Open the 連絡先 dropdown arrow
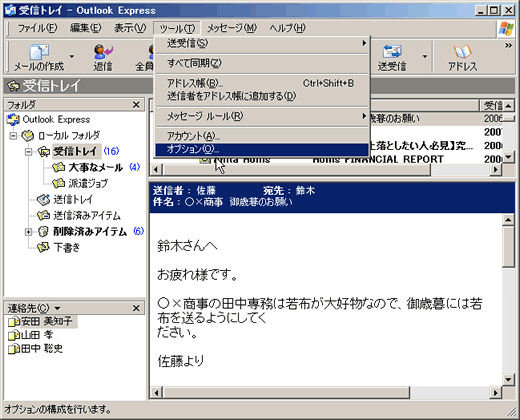The width and height of the screenshot is (520, 420). click(x=57, y=308)
